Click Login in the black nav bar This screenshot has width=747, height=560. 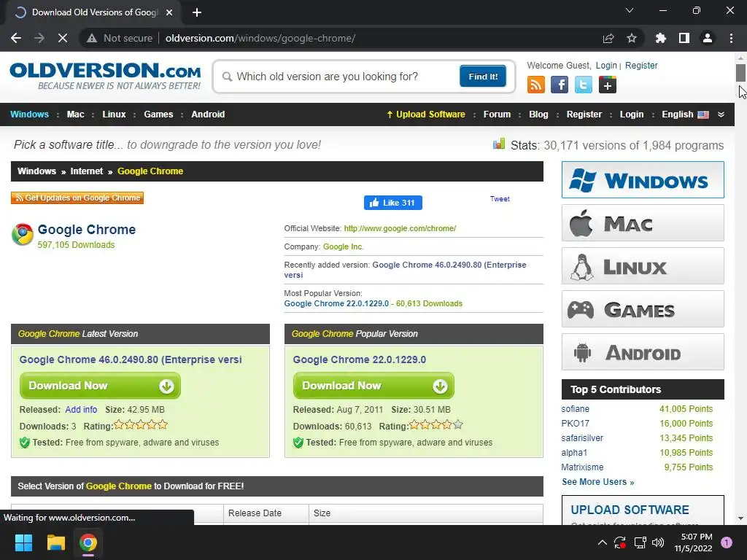coord(631,114)
